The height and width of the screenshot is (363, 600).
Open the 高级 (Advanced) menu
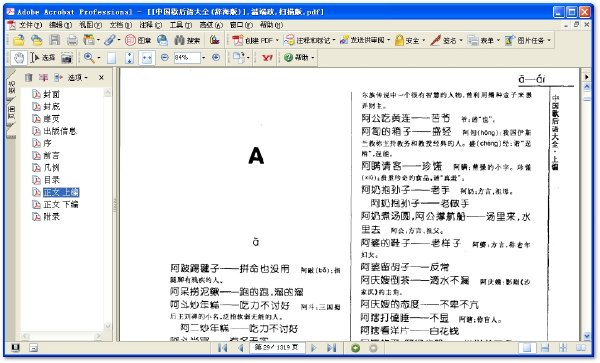pos(211,25)
